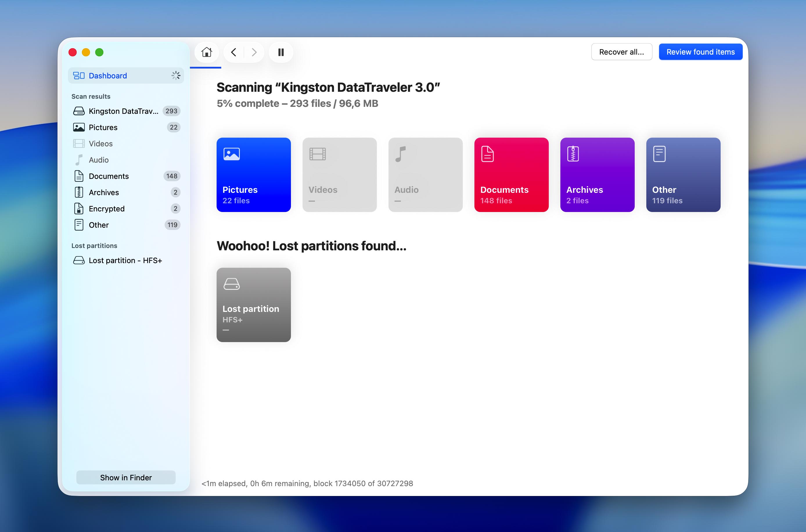This screenshot has width=806, height=532.
Task: Click filmstrip icon on the Videos tile
Action: [x=318, y=154]
